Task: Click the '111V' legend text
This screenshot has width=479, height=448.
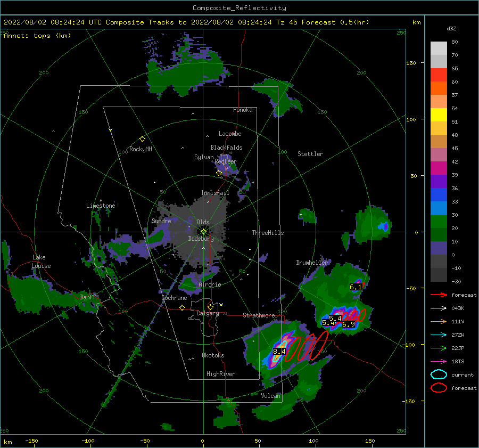Action: (x=458, y=321)
